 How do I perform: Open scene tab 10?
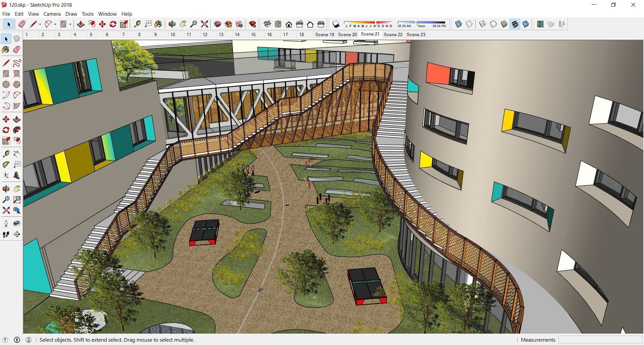[172, 34]
